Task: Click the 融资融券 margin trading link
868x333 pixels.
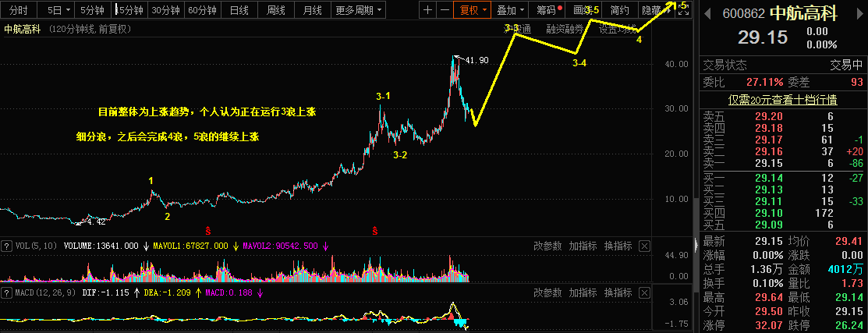Action: click(565, 30)
